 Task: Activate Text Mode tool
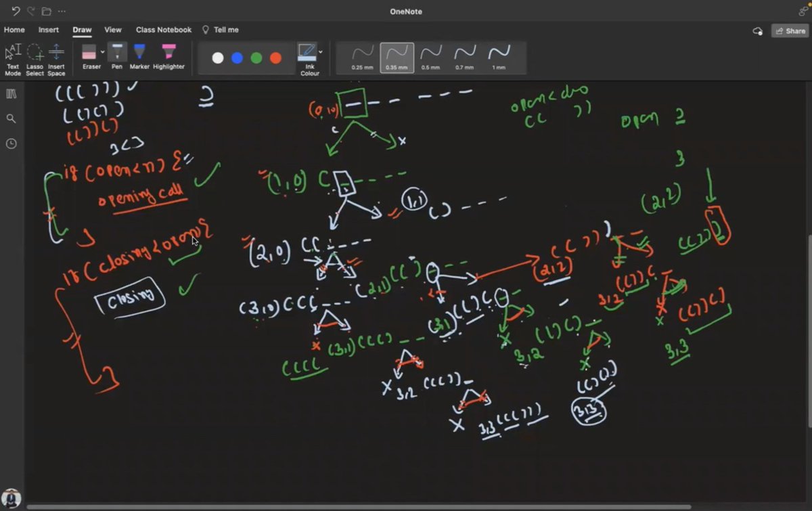pyautogui.click(x=13, y=60)
